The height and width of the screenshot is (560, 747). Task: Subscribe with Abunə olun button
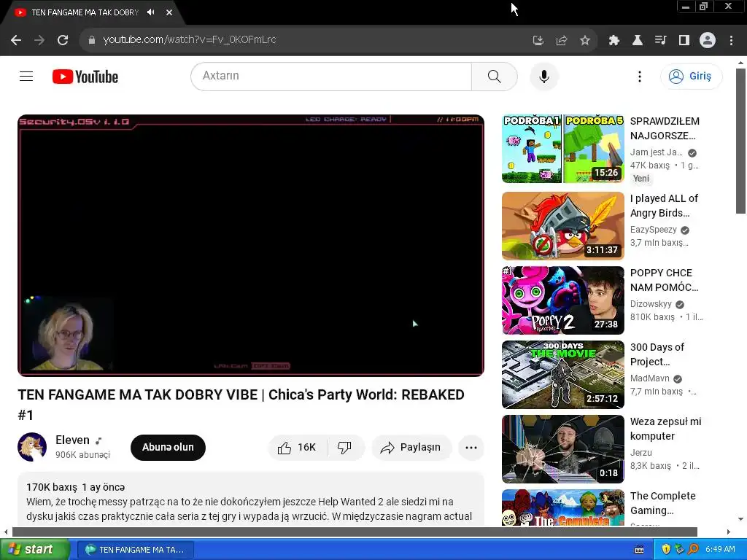(168, 447)
